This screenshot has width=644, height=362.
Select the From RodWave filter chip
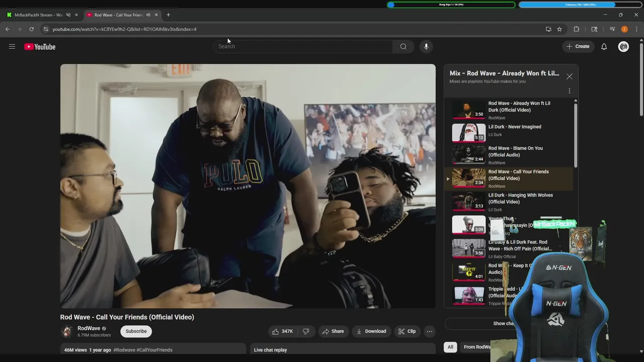click(x=476, y=347)
